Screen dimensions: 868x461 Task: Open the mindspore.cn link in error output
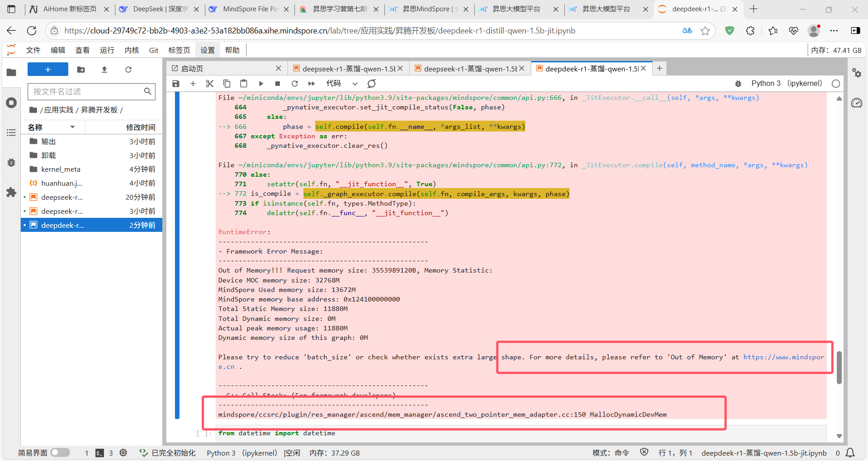click(783, 357)
